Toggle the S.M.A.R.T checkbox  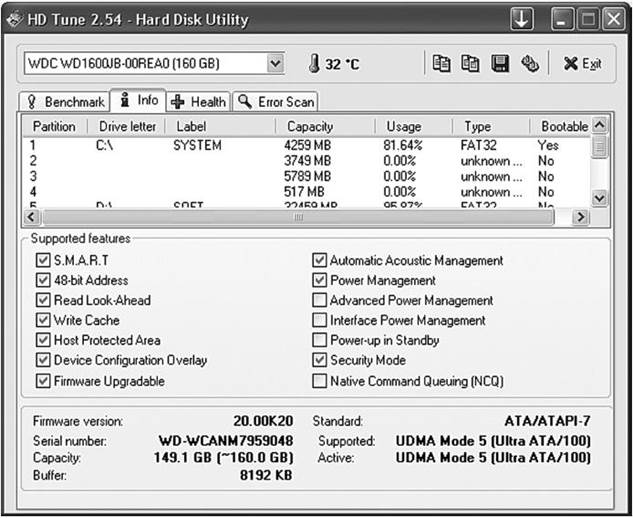[43, 260]
